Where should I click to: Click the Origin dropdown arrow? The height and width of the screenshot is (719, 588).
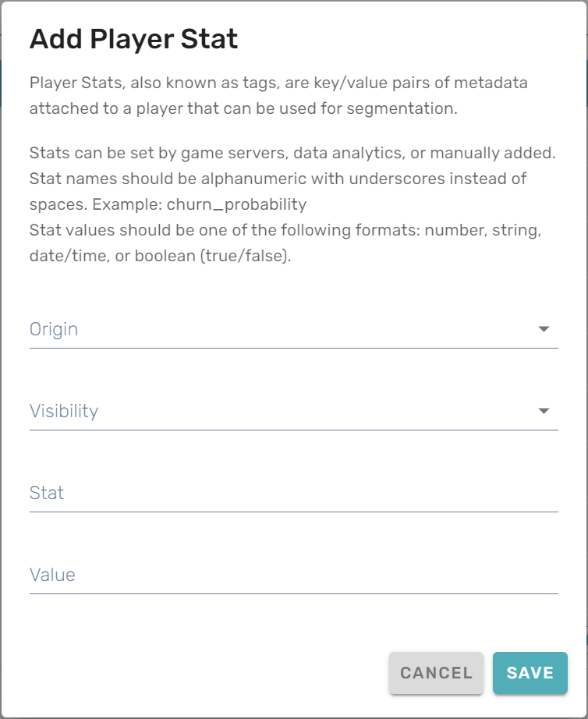(x=544, y=329)
